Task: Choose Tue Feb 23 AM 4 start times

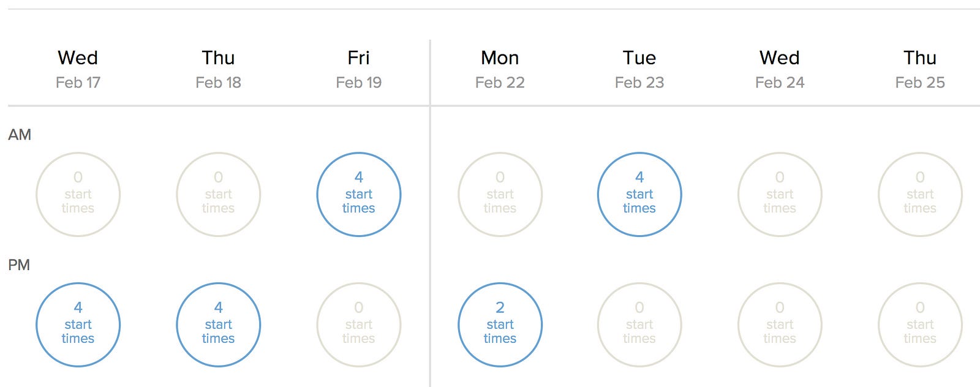Action: (639, 194)
